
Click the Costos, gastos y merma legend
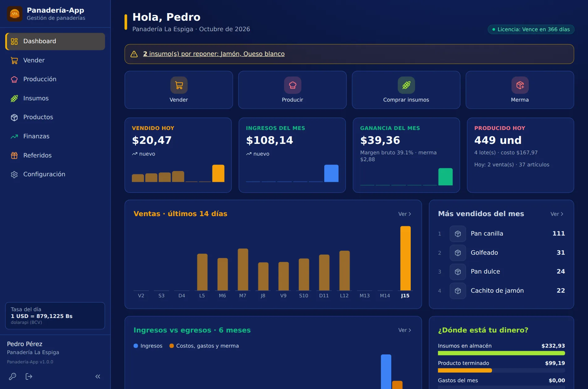pos(204,346)
